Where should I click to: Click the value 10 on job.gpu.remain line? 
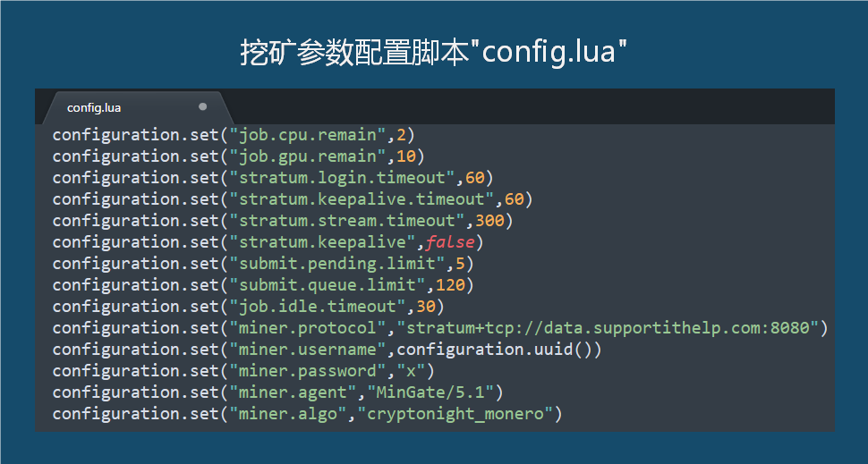[x=405, y=156]
